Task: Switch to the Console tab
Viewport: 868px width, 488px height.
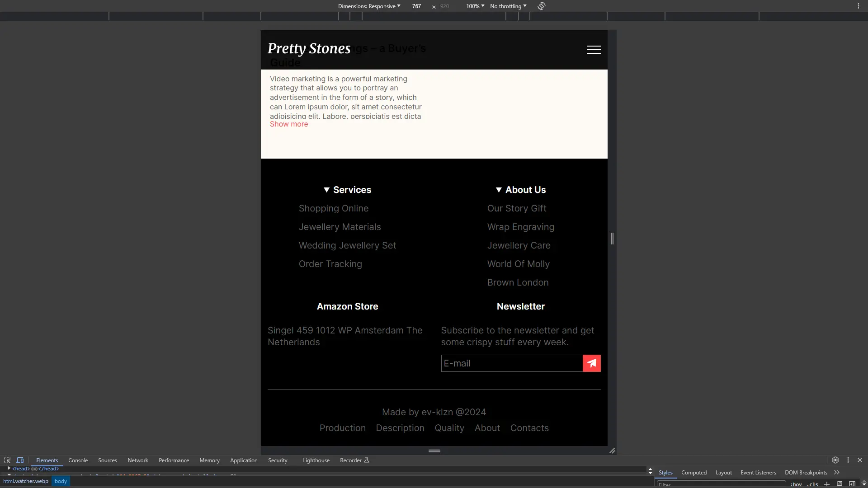Action: pos(78,460)
